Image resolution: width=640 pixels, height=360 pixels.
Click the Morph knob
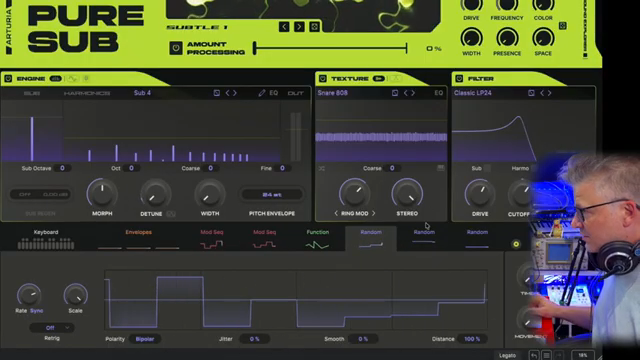102,193
